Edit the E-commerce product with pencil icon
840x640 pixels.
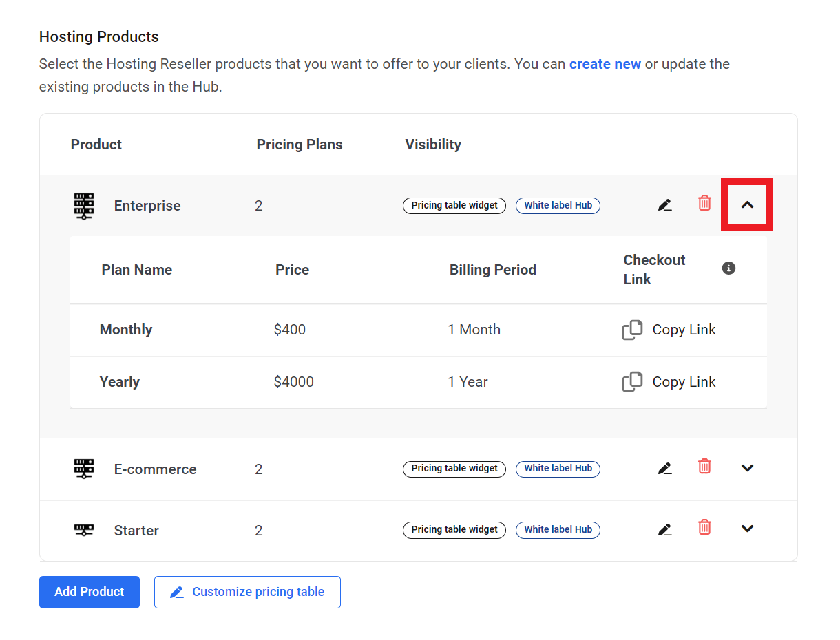coord(664,469)
